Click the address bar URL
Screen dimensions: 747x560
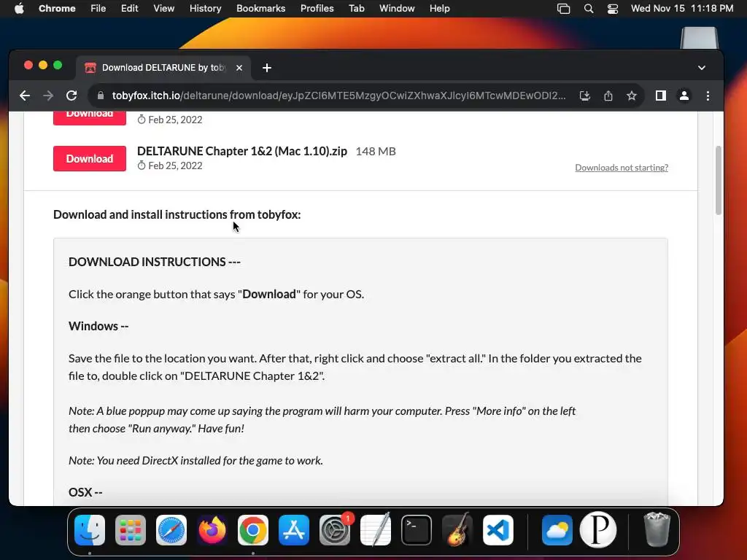click(338, 96)
